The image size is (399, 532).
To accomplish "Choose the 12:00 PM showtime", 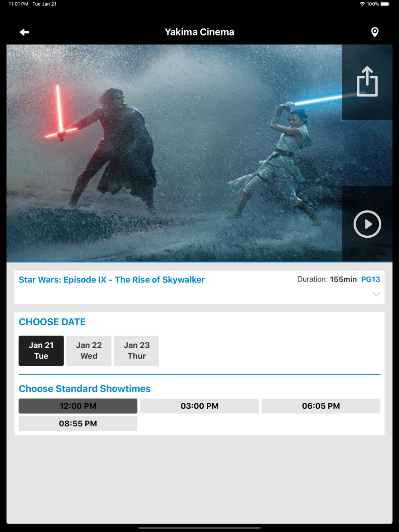I will coord(78,406).
